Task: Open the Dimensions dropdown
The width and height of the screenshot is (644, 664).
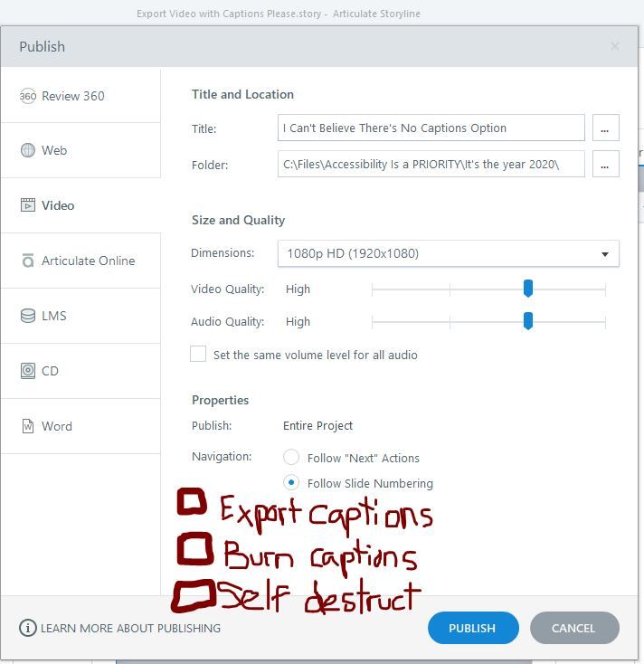Action: 449,253
